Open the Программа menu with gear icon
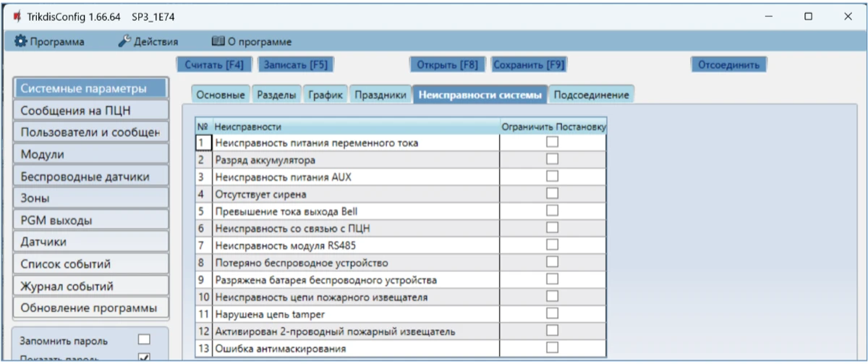 (49, 42)
